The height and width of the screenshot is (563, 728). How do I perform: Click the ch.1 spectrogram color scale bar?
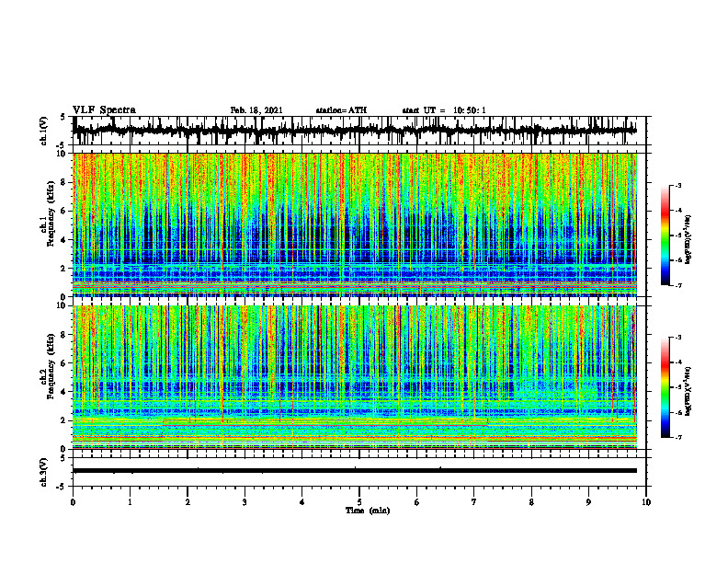pyautogui.click(x=665, y=236)
